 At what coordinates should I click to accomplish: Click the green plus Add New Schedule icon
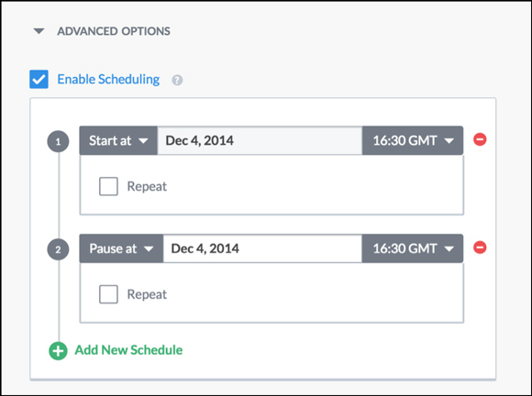point(58,350)
